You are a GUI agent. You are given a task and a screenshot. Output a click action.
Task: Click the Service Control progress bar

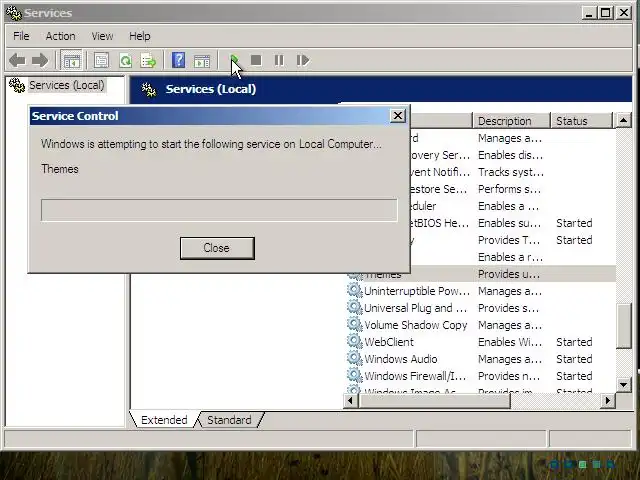(219, 210)
